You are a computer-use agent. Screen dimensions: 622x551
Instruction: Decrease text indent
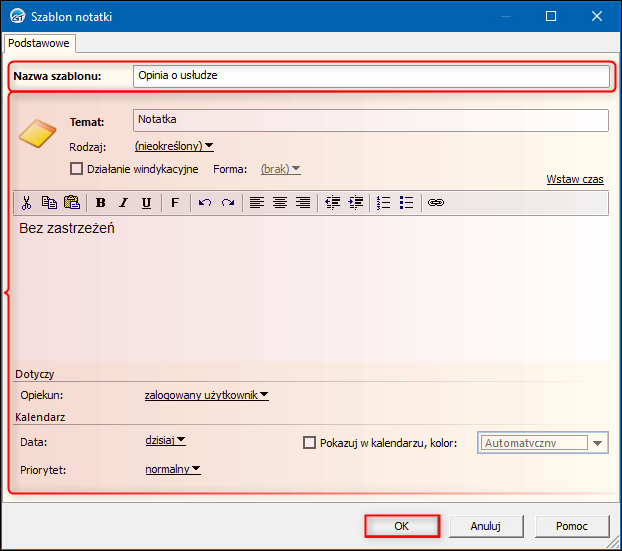point(332,203)
